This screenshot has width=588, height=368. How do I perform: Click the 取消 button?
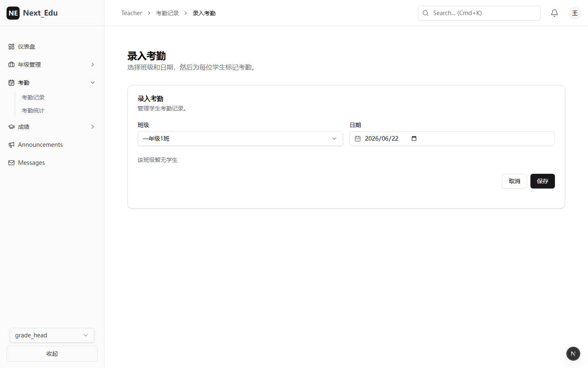514,181
